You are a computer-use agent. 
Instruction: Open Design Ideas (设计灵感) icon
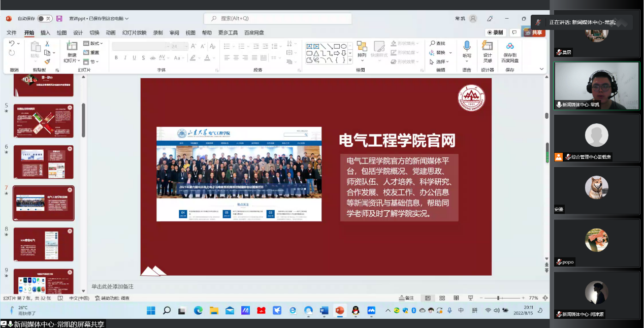(488, 50)
